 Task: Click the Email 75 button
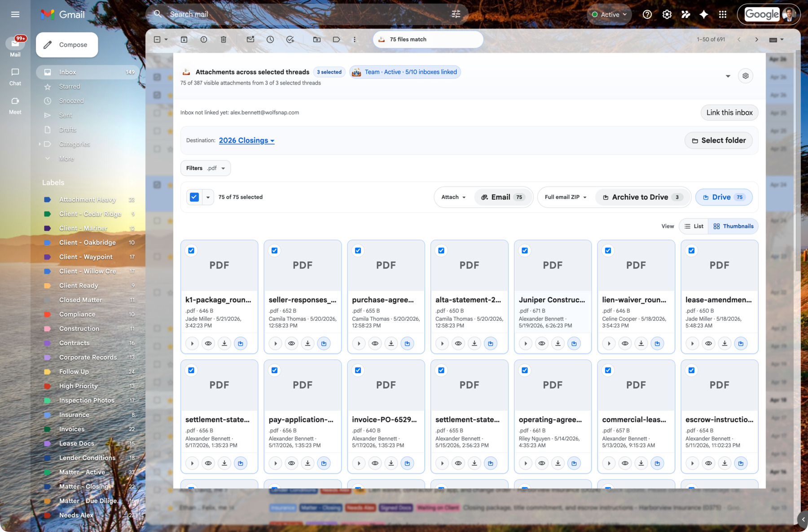[503, 197]
